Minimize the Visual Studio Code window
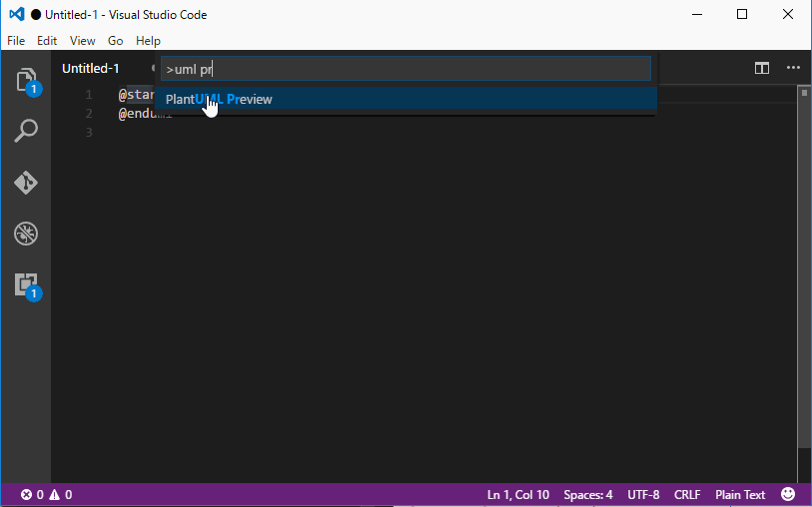812x507 pixels. click(697, 15)
